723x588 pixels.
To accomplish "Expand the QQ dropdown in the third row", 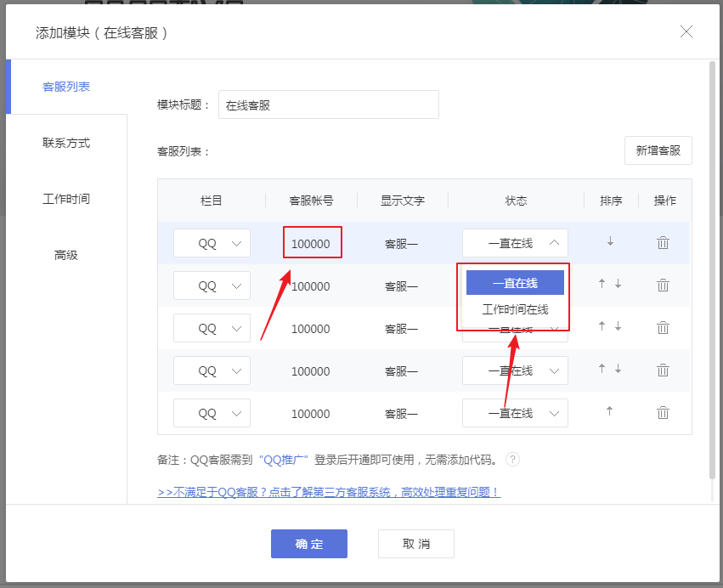I will tap(212, 328).
